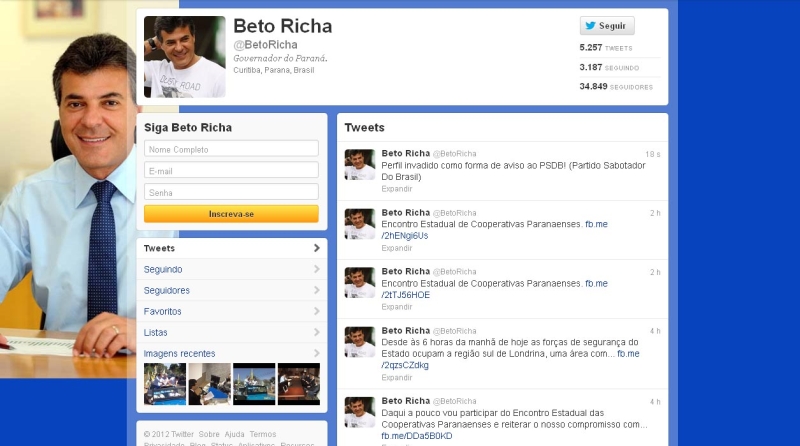
Task: Open the Favoritos section
Action: tap(231, 311)
